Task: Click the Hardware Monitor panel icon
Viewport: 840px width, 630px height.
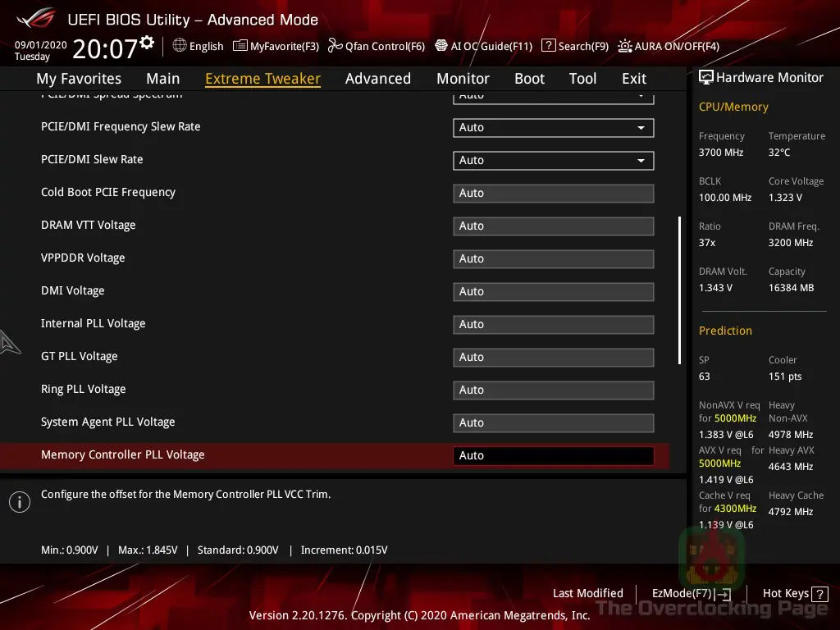Action: click(706, 76)
